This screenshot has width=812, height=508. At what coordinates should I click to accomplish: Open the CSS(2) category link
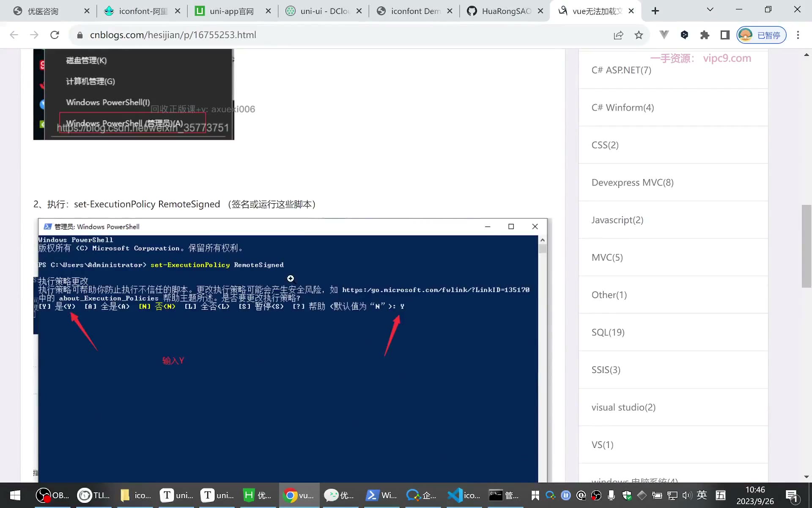[605, 145]
